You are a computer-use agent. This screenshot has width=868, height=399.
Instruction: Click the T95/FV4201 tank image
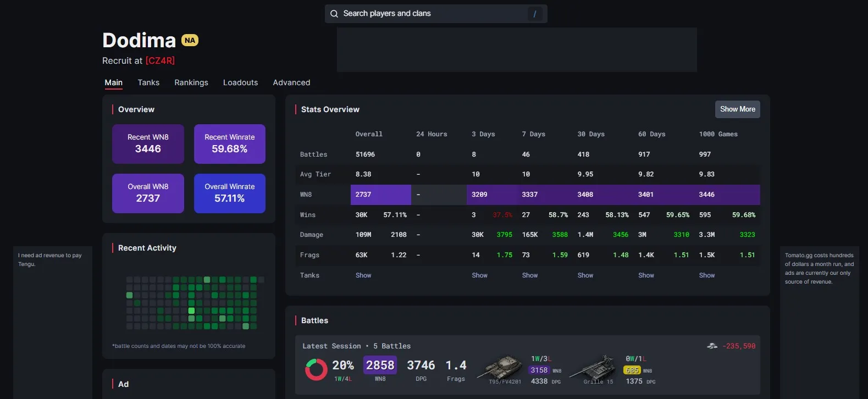pos(501,367)
